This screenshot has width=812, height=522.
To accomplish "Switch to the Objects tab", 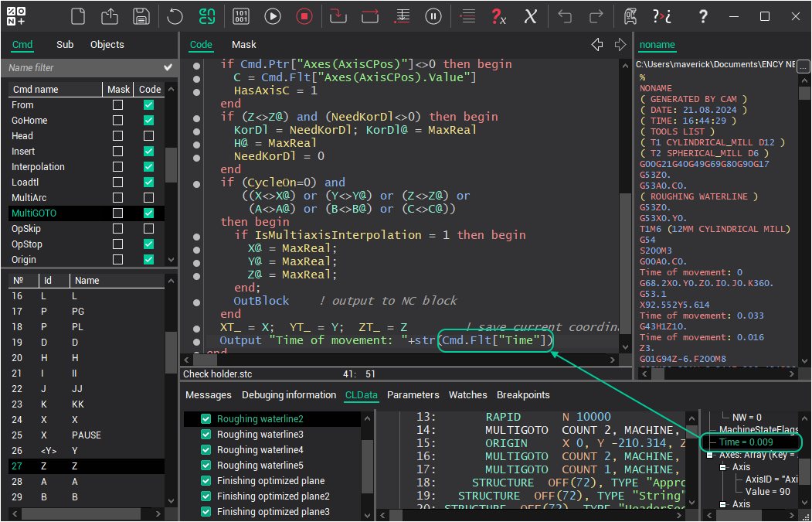I will tap(107, 45).
